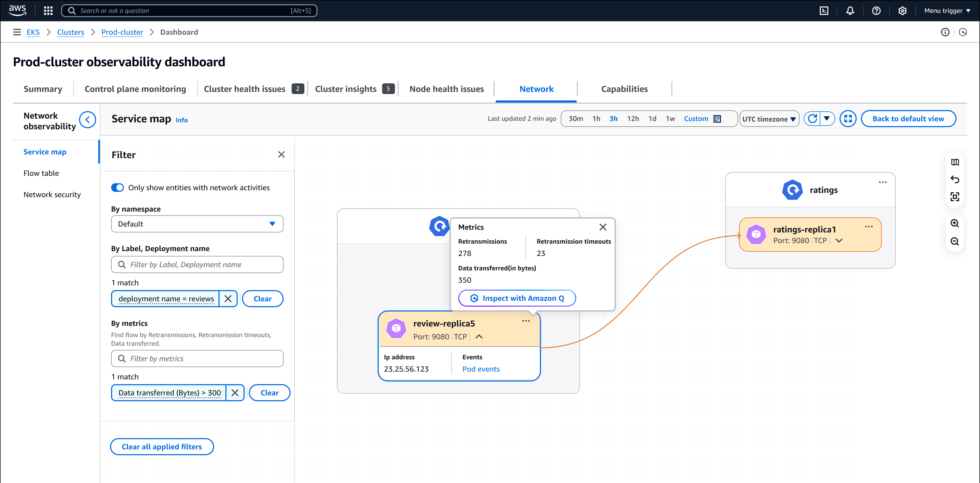Select Flow table in side navigation
This screenshot has height=483, width=980.
click(x=41, y=173)
